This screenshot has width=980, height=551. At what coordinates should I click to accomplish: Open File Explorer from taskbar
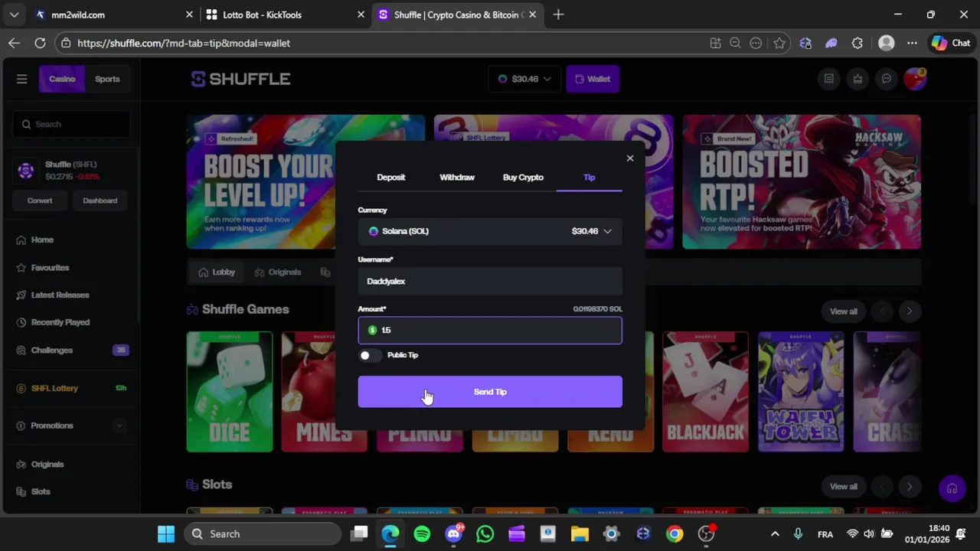click(x=580, y=534)
